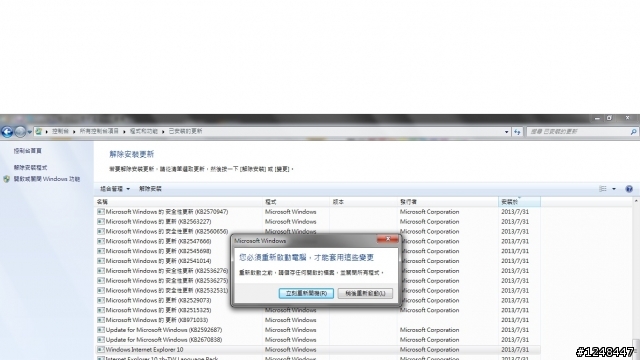The image size is (640, 360).
Task: Expand the arrow after 程式和功能 breadcrumb
Action: pyautogui.click(x=163, y=131)
